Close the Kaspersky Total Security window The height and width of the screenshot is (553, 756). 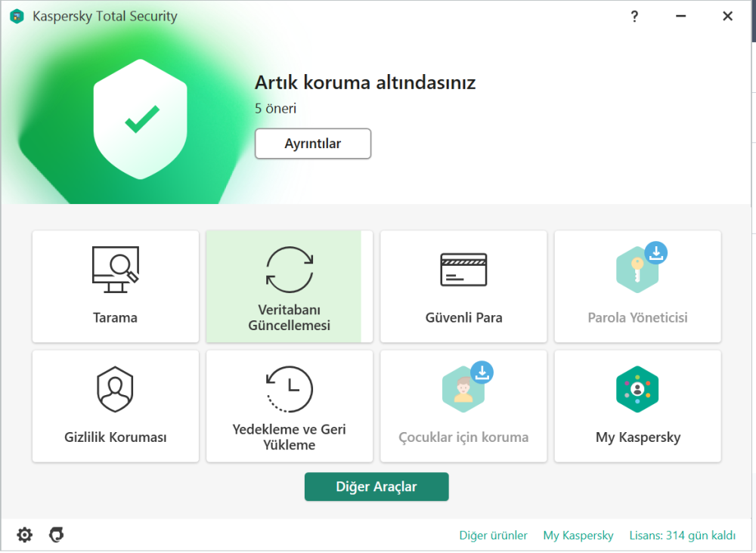tap(727, 17)
